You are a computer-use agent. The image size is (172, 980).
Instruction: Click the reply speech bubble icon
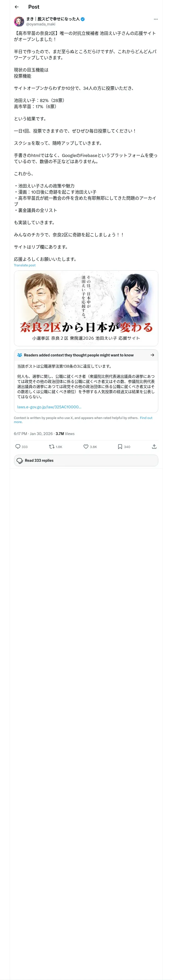coord(18,446)
